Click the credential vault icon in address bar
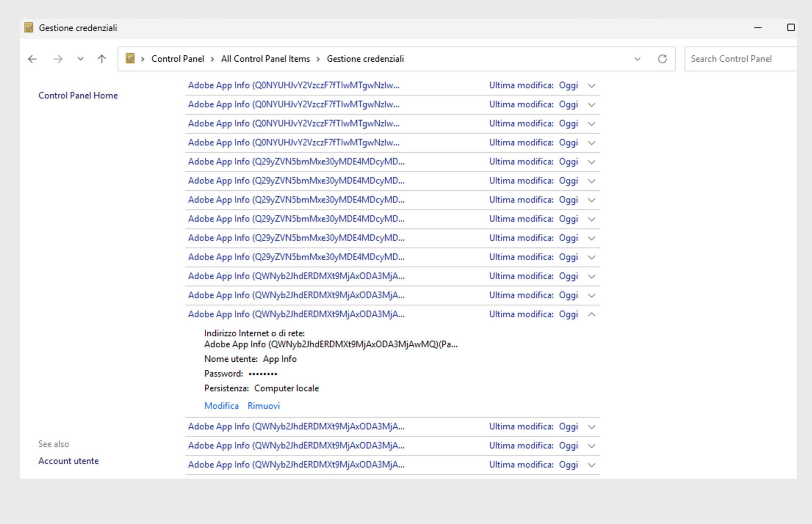The width and height of the screenshot is (812, 524). (130, 58)
